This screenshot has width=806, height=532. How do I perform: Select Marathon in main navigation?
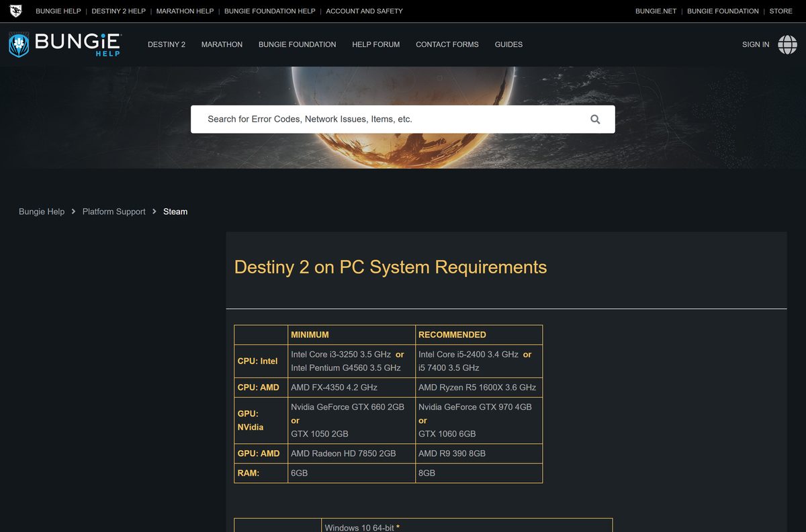(x=222, y=44)
